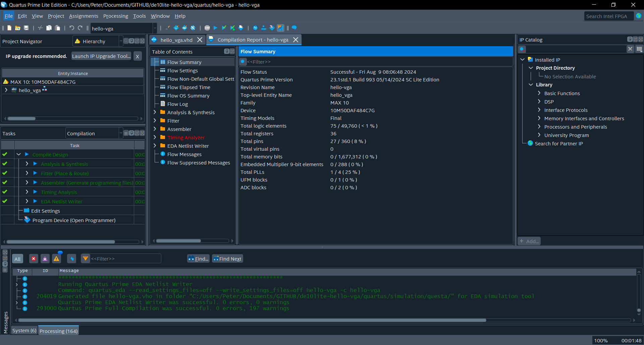
Task: Toggle pin on IP Catalog panel
Action: pyautogui.click(x=630, y=39)
